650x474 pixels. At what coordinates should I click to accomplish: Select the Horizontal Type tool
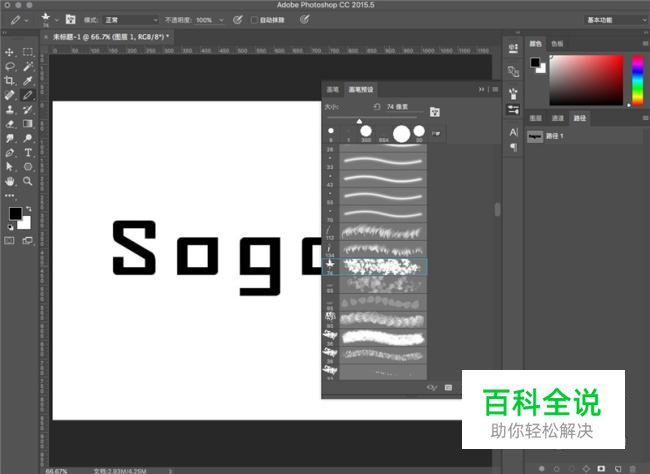click(28, 153)
